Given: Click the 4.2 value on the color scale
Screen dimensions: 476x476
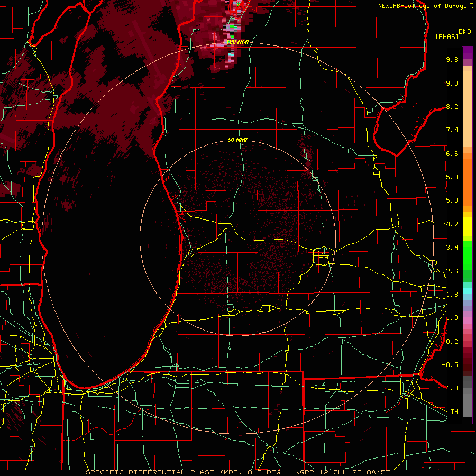Looking at the screenshot, I should pos(452,224).
